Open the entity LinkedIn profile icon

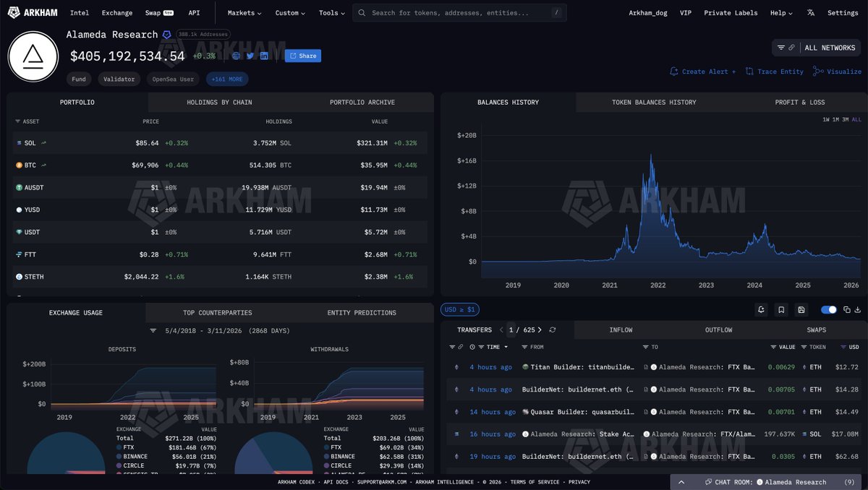264,56
